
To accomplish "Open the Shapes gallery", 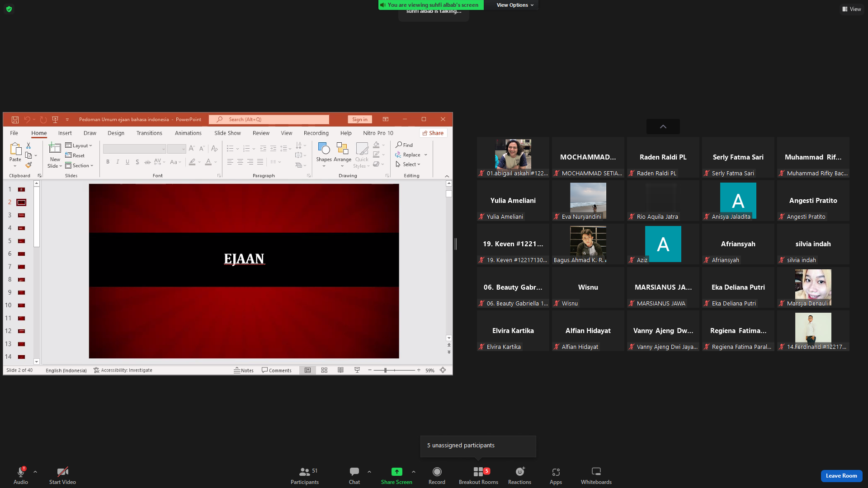I will click(x=324, y=155).
